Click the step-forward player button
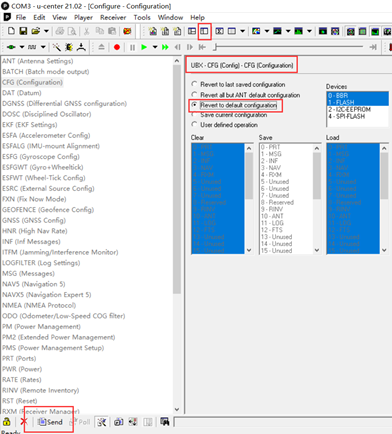This screenshot has width=392, height=434. [x=190, y=47]
